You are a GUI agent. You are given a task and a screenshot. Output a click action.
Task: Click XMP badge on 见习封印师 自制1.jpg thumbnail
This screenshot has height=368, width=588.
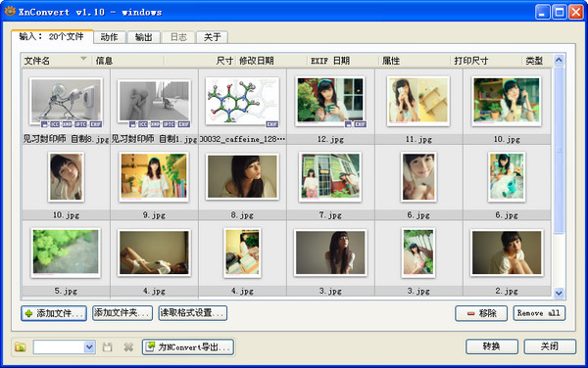coord(155,124)
